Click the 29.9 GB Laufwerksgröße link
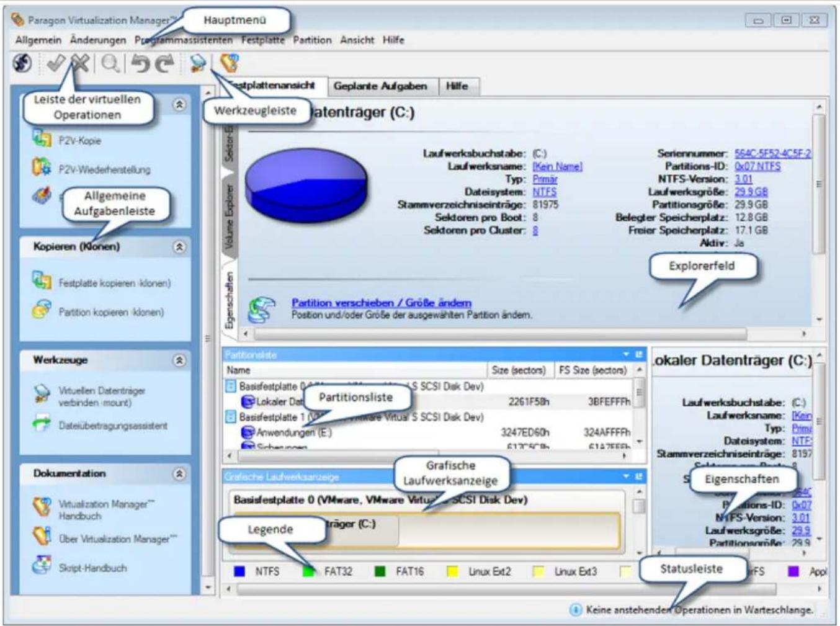The width and height of the screenshot is (840, 626). coord(751,192)
